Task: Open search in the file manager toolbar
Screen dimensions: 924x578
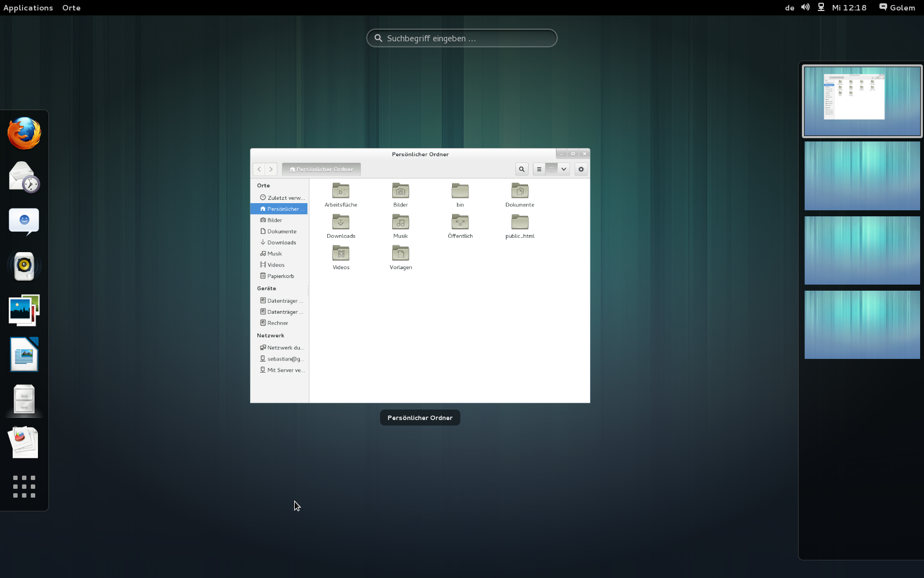Action: tap(521, 169)
